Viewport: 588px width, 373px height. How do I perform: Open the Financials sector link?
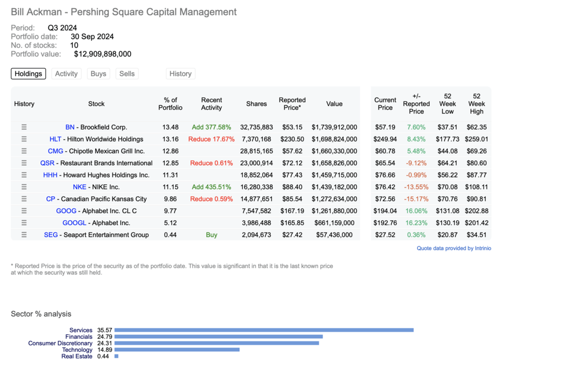click(x=79, y=337)
